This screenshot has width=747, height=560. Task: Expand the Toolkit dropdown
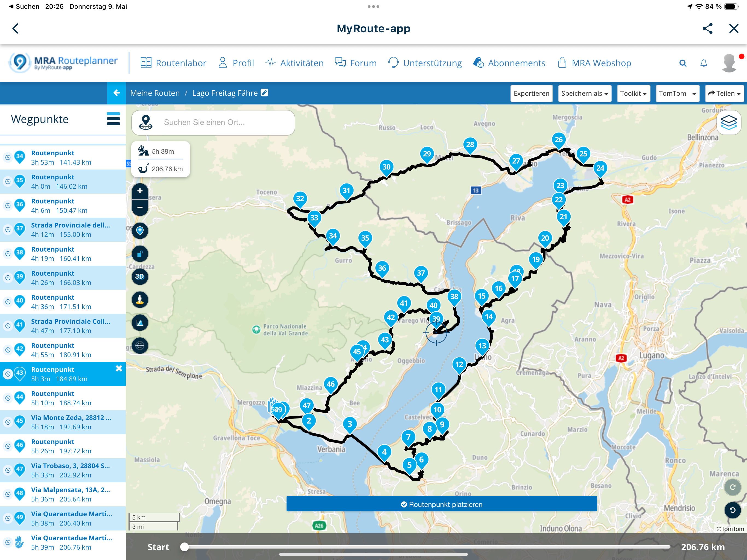coord(634,93)
